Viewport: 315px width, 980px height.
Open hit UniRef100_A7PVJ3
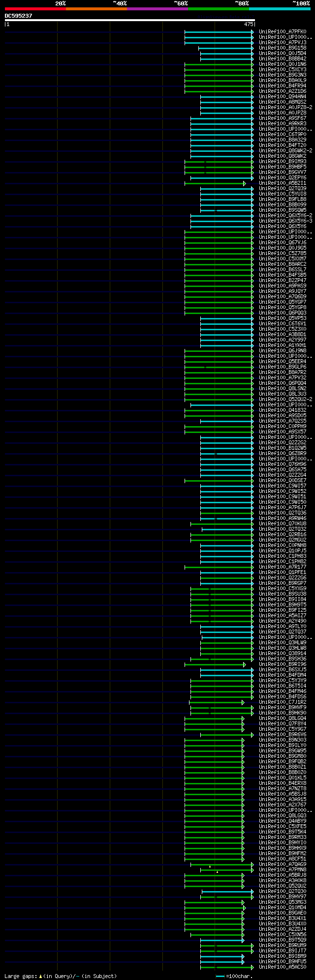coord(283,43)
